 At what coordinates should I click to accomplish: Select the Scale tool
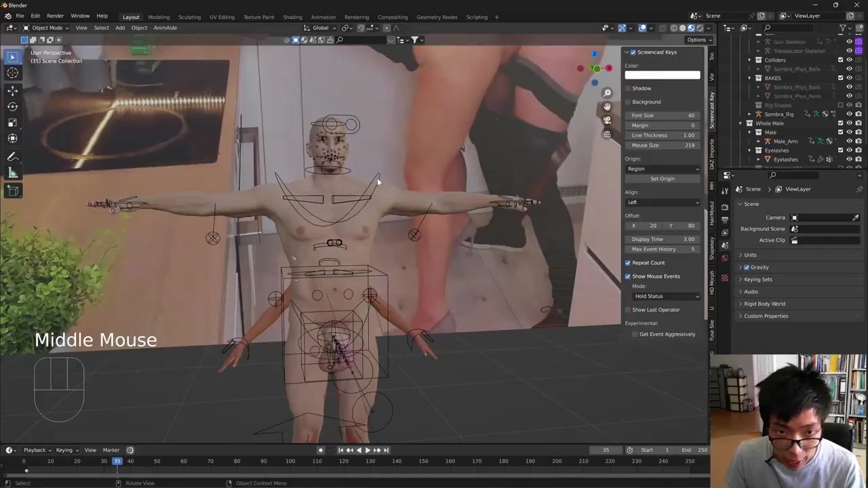click(12, 123)
